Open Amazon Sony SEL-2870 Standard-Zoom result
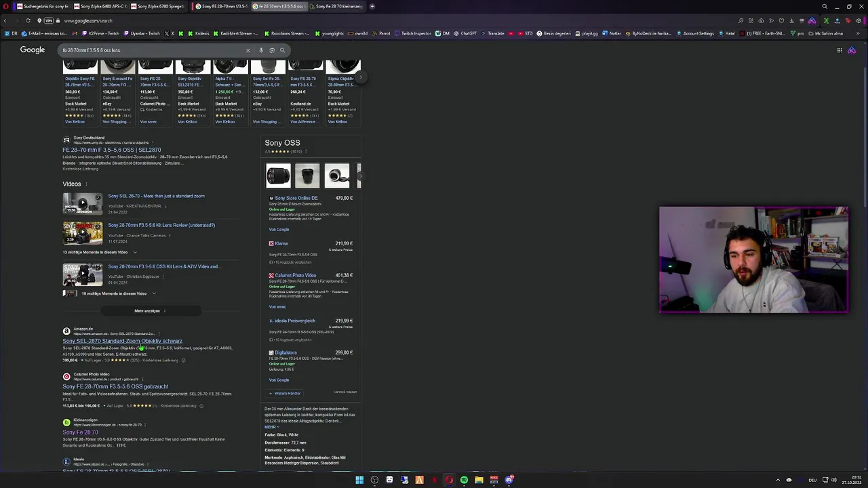The width and height of the screenshot is (868, 488). 123,341
